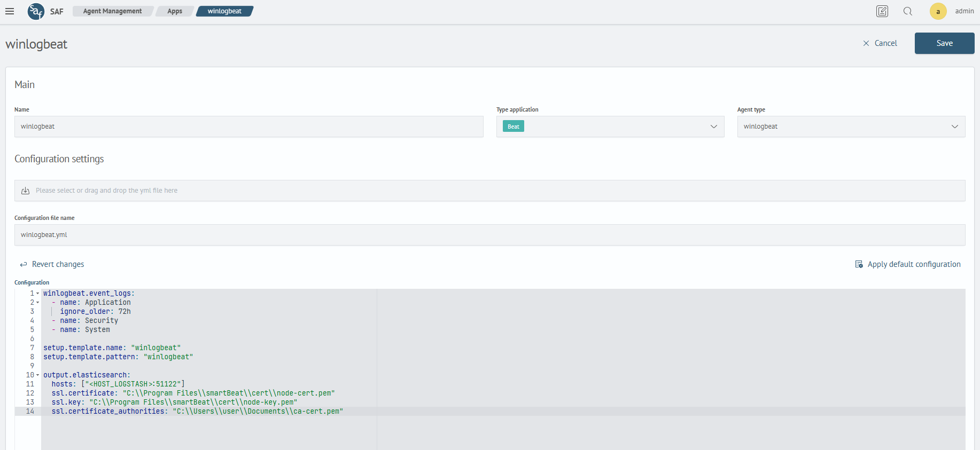Click the Apply default configuration icon
This screenshot has width=980, height=450.
(859, 264)
